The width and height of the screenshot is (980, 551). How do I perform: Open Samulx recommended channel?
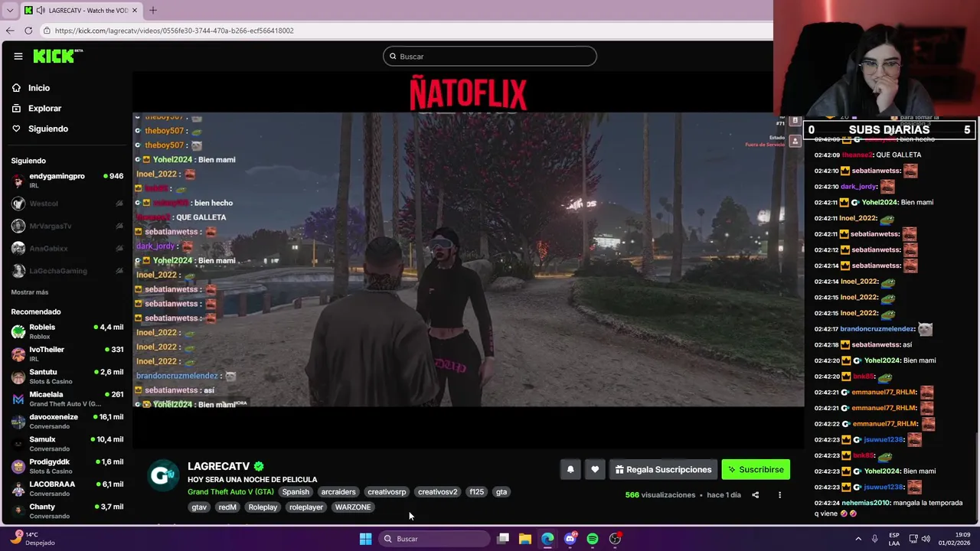point(67,444)
